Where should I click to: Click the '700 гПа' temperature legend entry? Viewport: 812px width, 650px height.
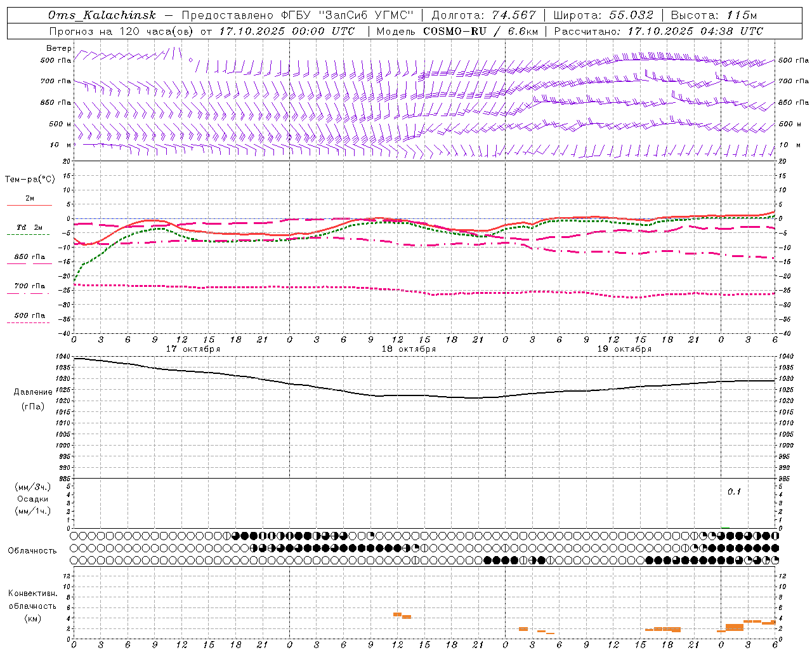click(29, 286)
